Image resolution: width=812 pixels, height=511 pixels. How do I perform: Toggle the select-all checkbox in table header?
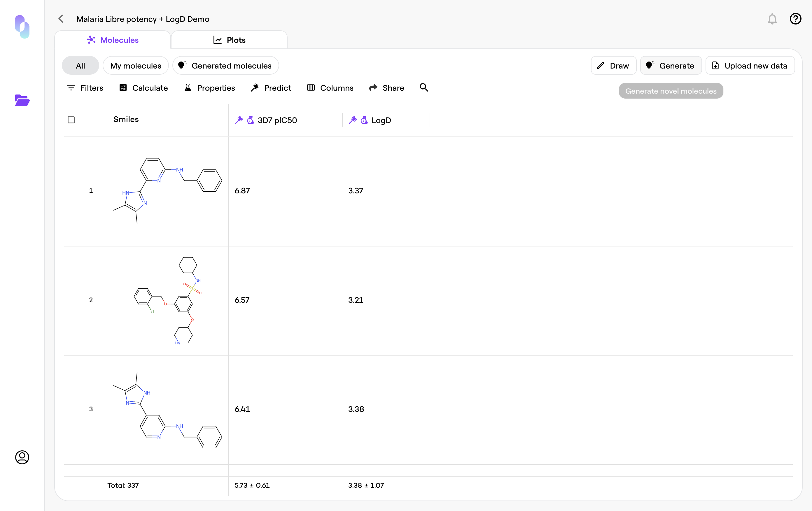point(71,120)
